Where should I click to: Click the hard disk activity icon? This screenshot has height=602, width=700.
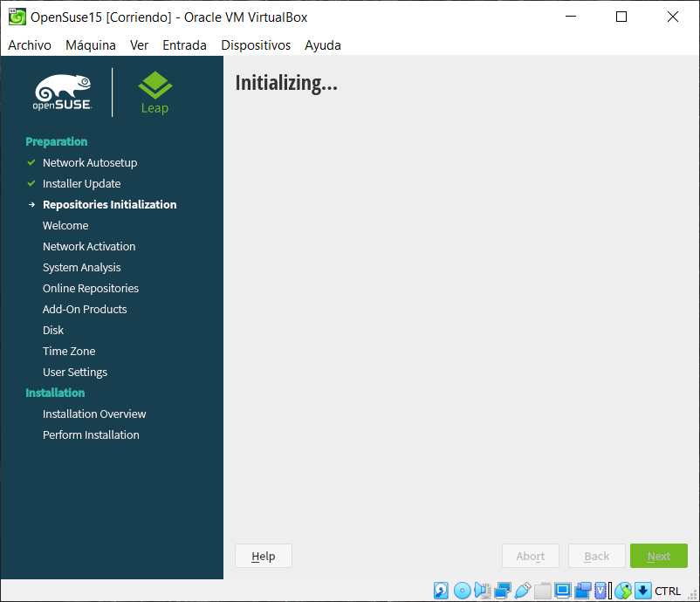[x=441, y=591]
